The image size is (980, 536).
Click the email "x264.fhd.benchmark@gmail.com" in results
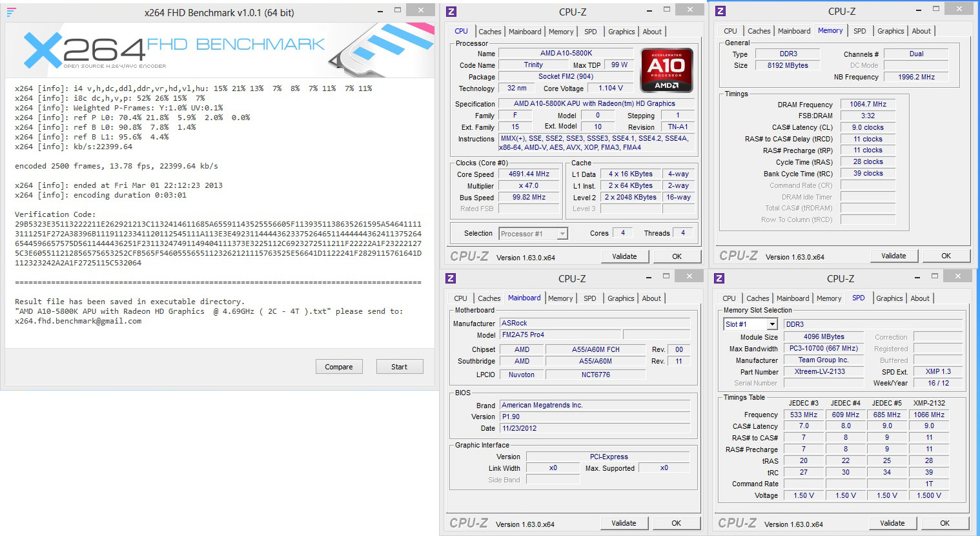(x=78, y=321)
